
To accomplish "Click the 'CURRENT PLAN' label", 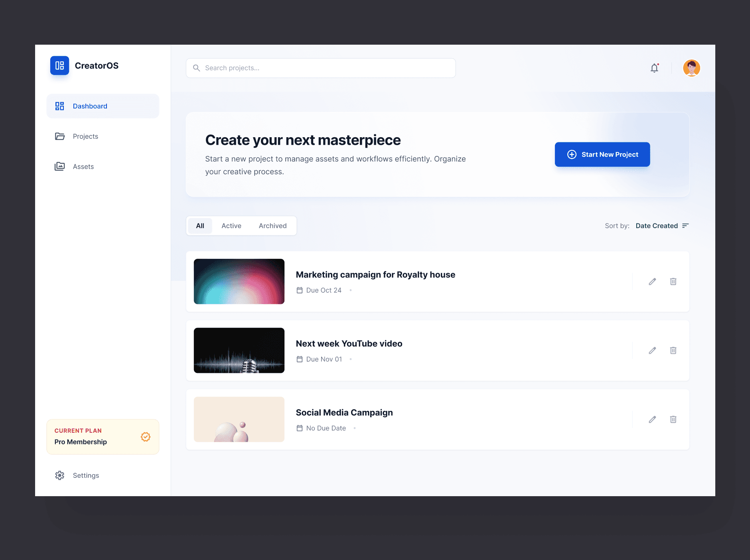I will pyautogui.click(x=78, y=431).
